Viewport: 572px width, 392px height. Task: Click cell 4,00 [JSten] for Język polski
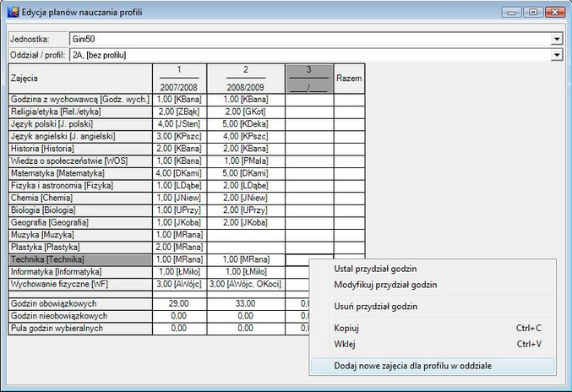(x=179, y=124)
